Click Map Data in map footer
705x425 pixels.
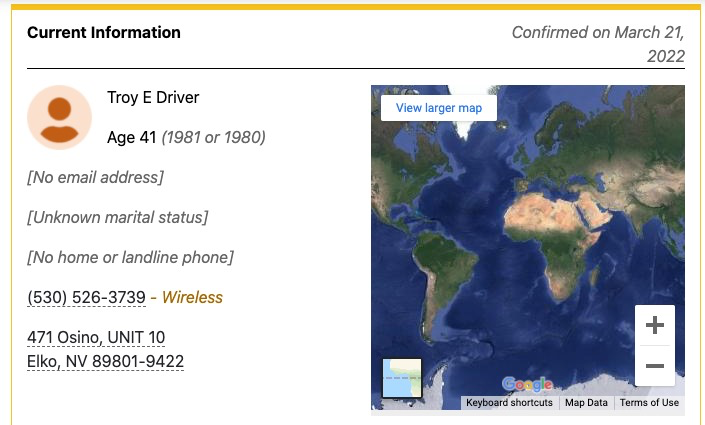click(x=586, y=403)
